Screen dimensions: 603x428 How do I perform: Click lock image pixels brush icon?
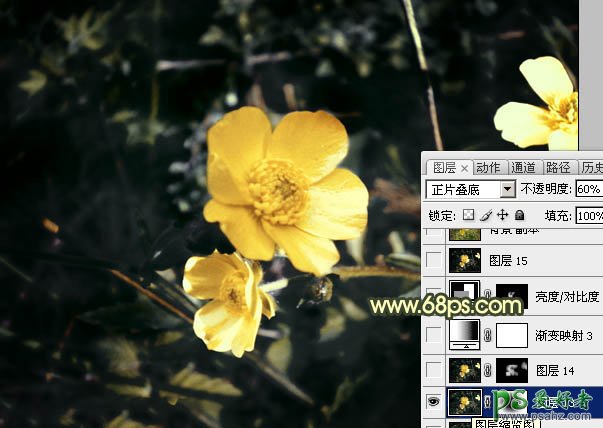click(x=485, y=215)
